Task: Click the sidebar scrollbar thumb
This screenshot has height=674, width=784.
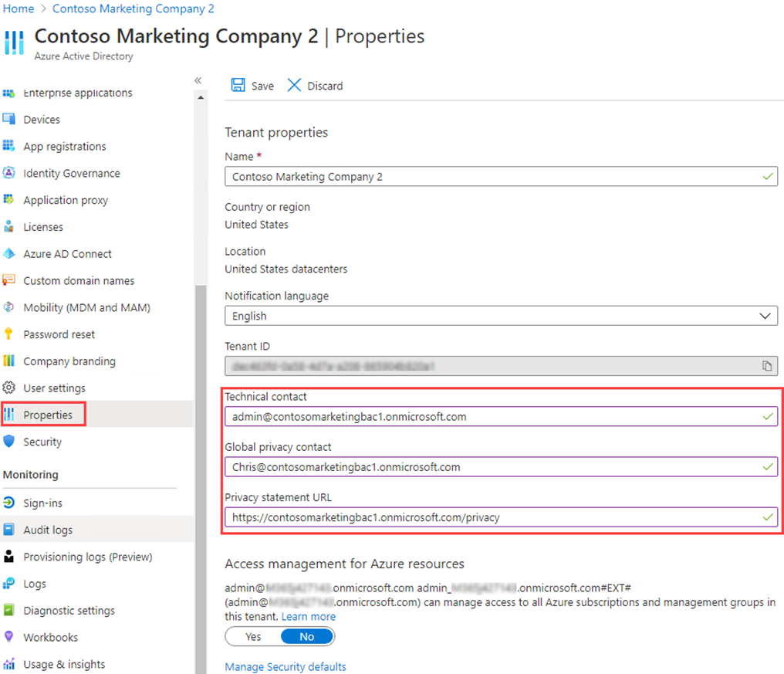Action: (x=201, y=478)
